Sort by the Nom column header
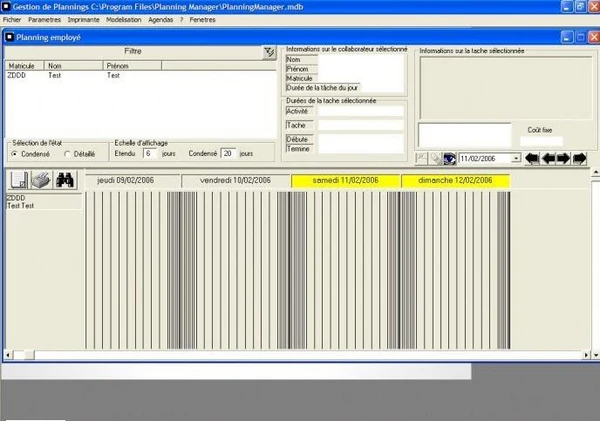The height and width of the screenshot is (421, 600). [x=73, y=66]
